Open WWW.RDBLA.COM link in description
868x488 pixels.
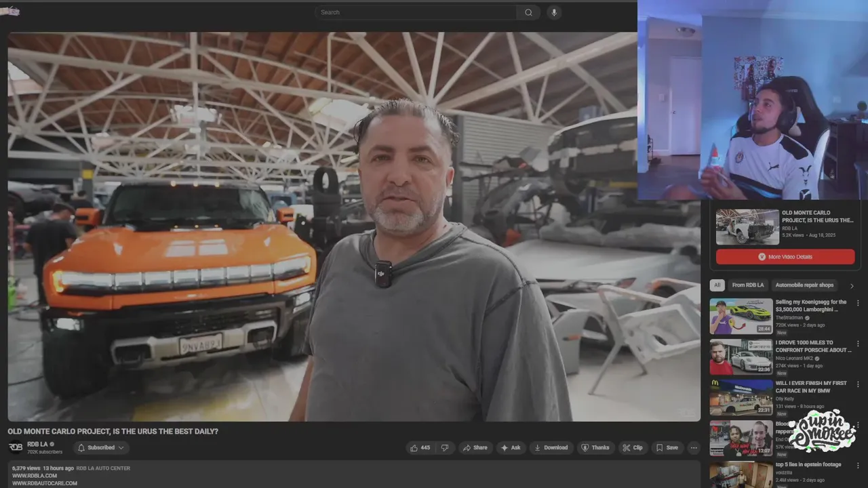point(35,476)
